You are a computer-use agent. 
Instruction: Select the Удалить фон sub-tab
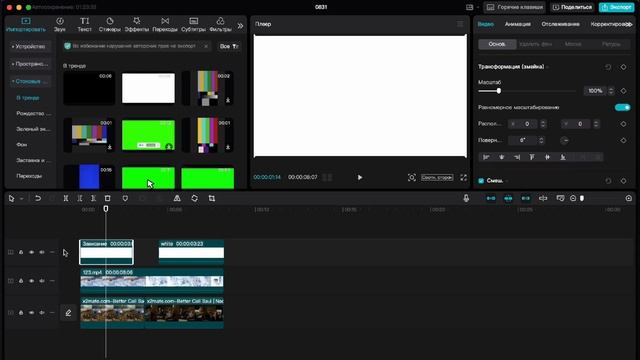[536, 44]
